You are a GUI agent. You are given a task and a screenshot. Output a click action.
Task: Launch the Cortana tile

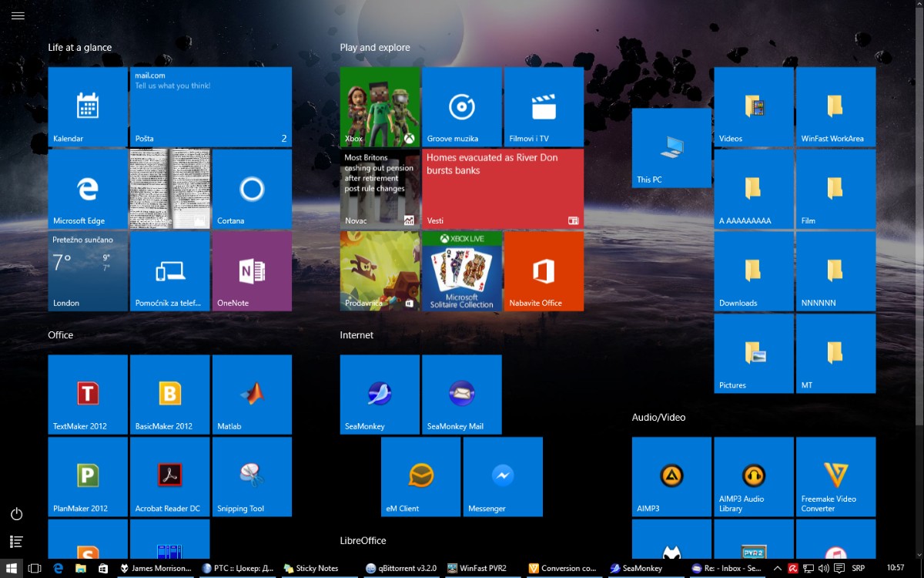[252, 189]
